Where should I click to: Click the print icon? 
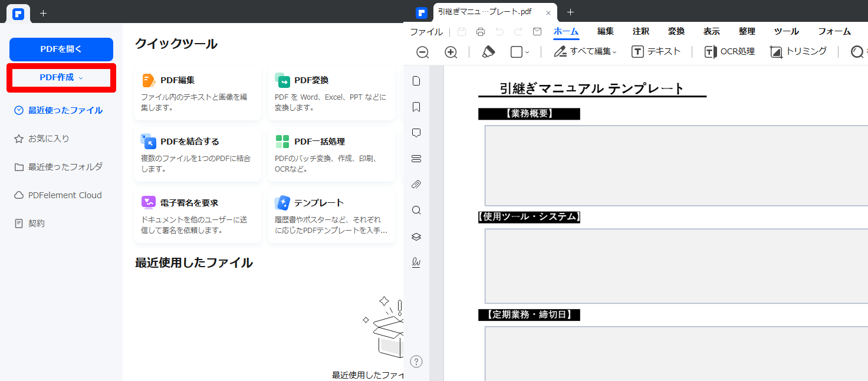(481, 32)
